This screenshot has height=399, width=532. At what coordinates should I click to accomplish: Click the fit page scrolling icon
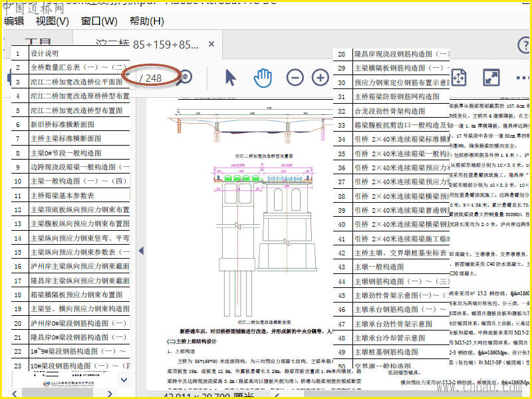[x=458, y=77]
